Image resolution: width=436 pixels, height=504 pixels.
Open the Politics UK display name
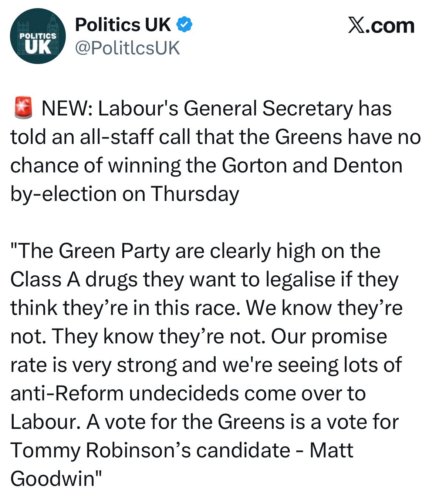(x=123, y=25)
